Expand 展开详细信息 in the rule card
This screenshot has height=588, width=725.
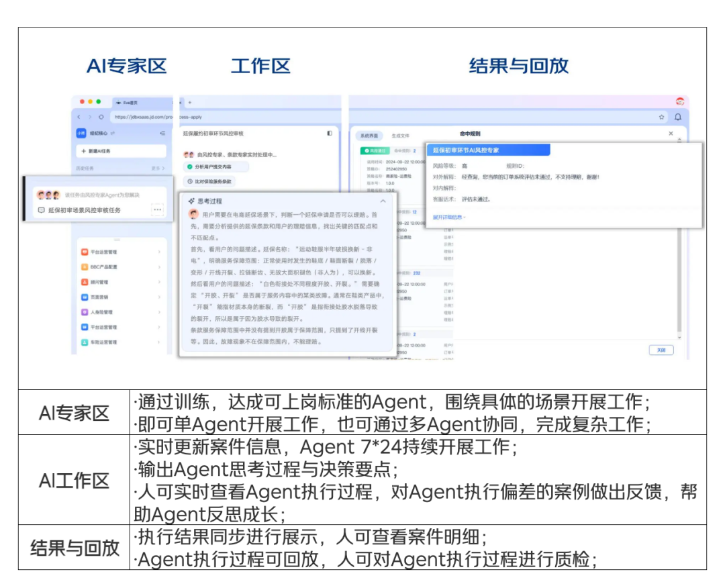[448, 217]
